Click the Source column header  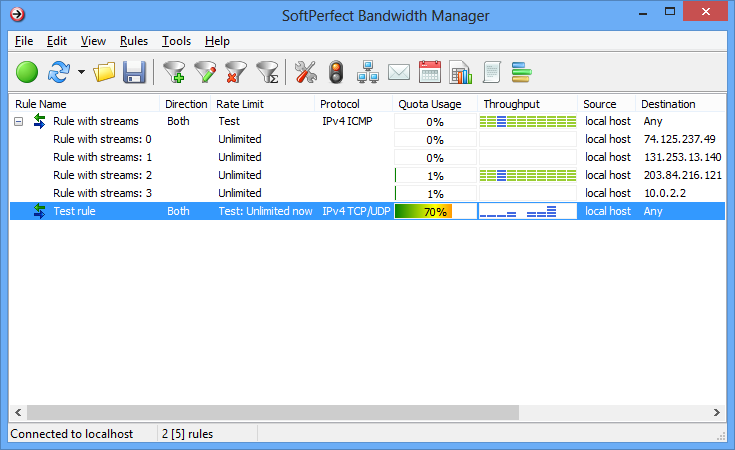[607, 104]
